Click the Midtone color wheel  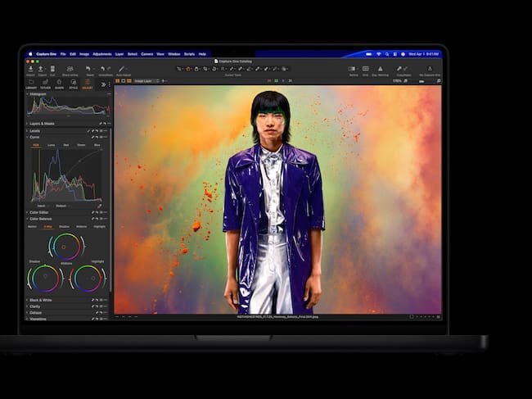[62, 246]
